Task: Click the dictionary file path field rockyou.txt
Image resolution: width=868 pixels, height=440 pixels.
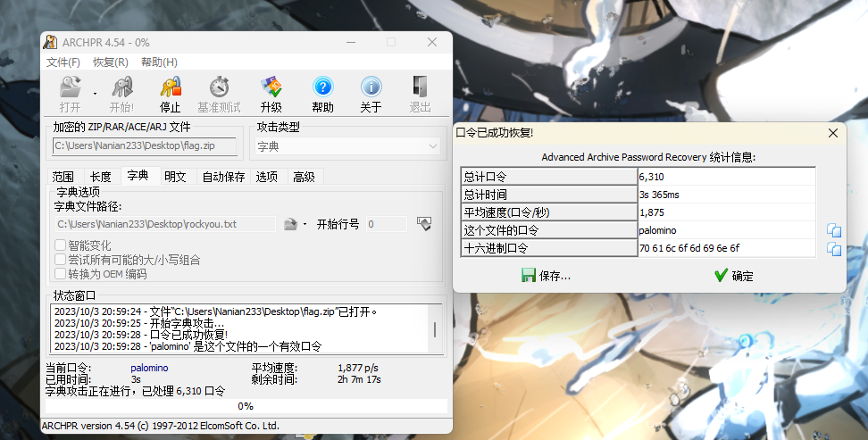Action: 164,224
